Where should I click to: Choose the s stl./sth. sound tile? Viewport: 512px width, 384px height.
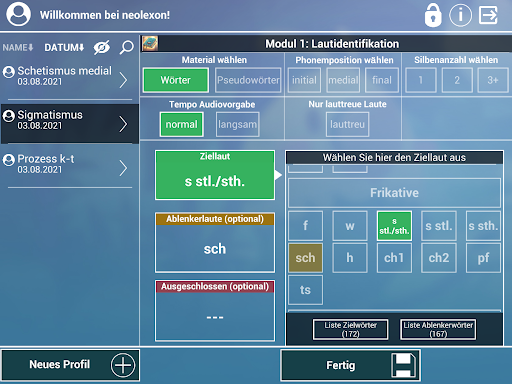coord(394,226)
